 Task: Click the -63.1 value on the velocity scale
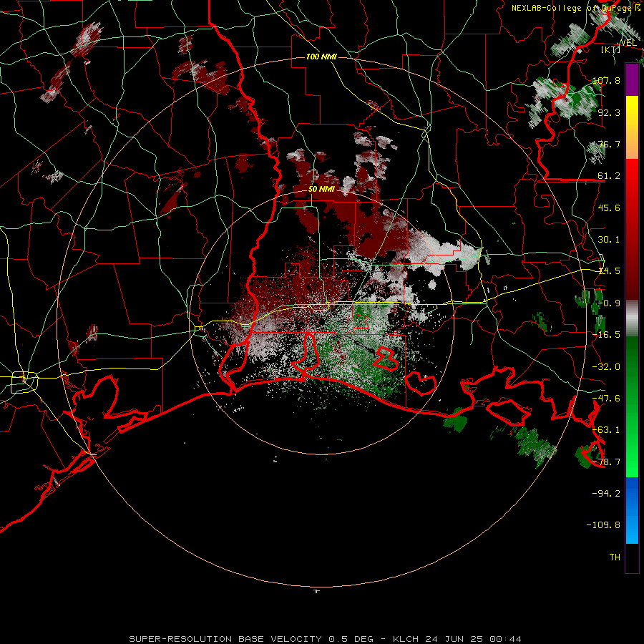(607, 430)
